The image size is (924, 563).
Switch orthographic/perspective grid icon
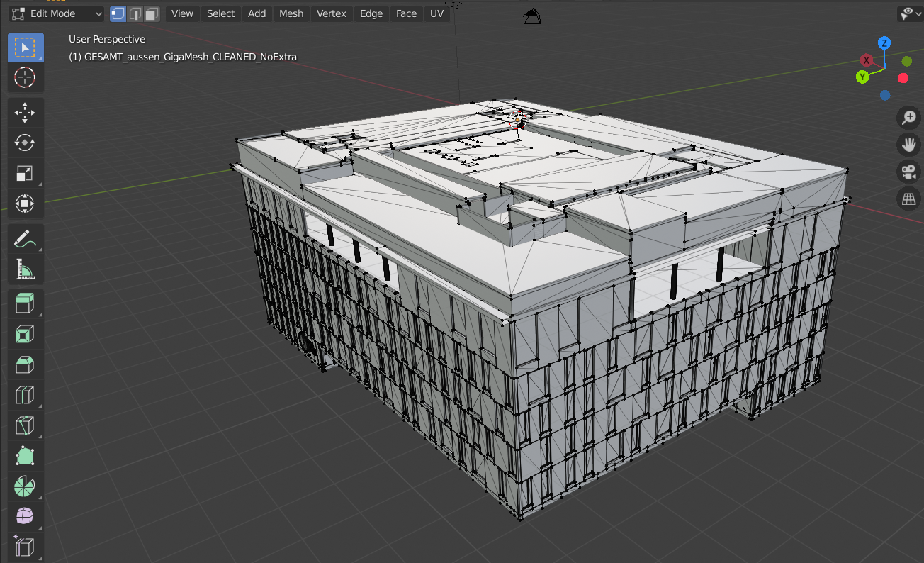pyautogui.click(x=908, y=199)
